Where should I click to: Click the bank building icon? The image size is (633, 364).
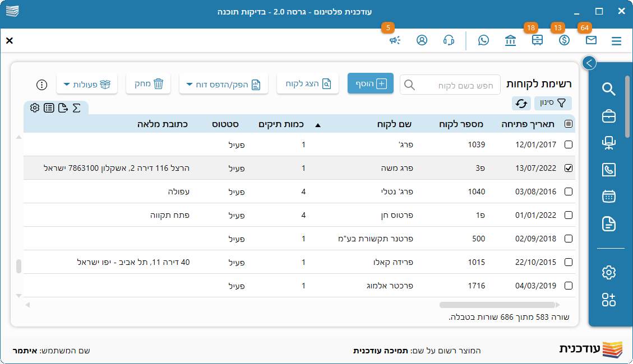(510, 40)
